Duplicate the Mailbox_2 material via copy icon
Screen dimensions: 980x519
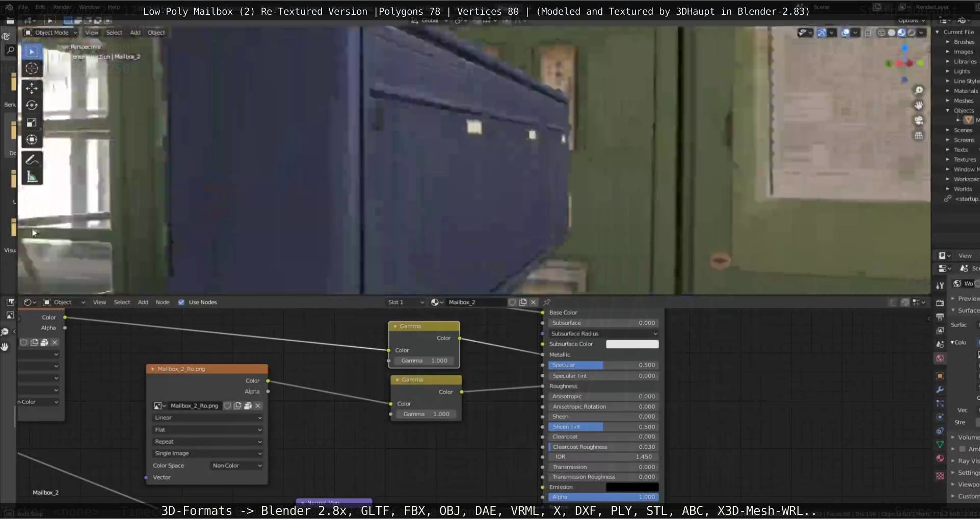[x=523, y=302]
